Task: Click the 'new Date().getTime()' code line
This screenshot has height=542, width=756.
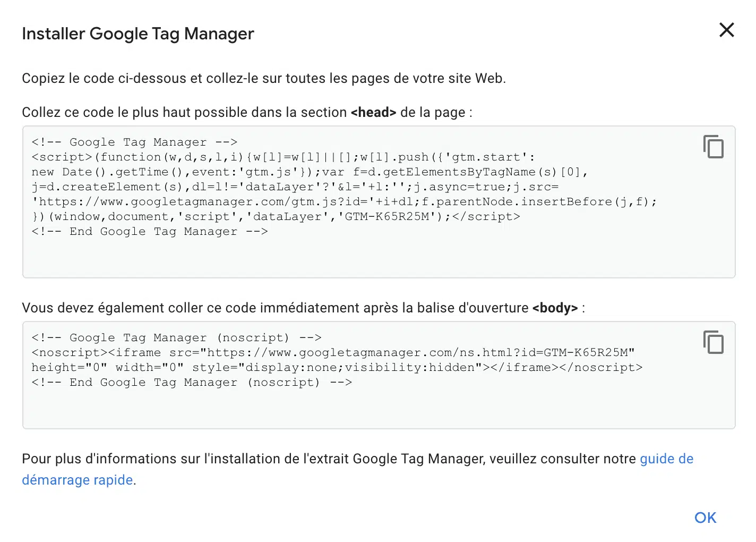Action: pos(310,172)
